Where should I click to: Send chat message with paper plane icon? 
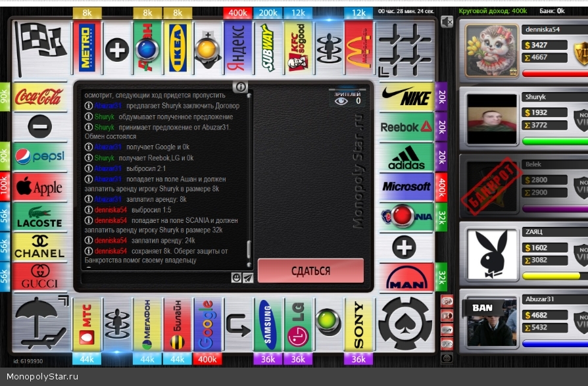tap(248, 277)
